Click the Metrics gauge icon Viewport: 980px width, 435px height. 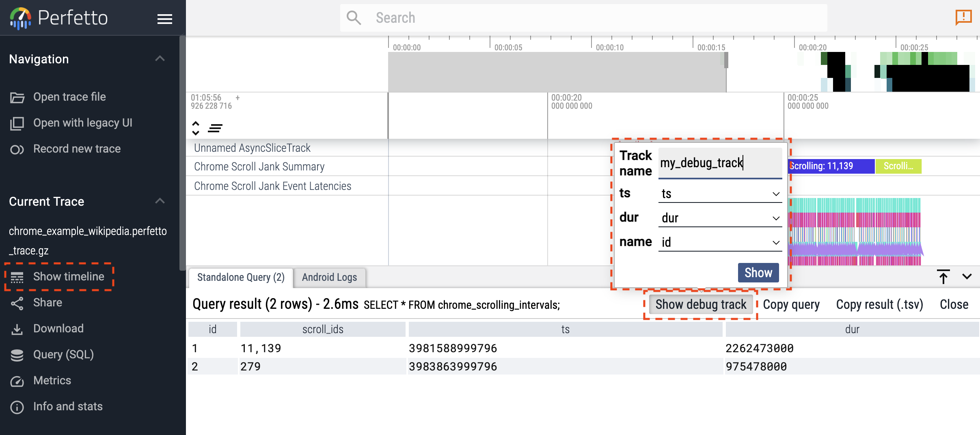(17, 381)
